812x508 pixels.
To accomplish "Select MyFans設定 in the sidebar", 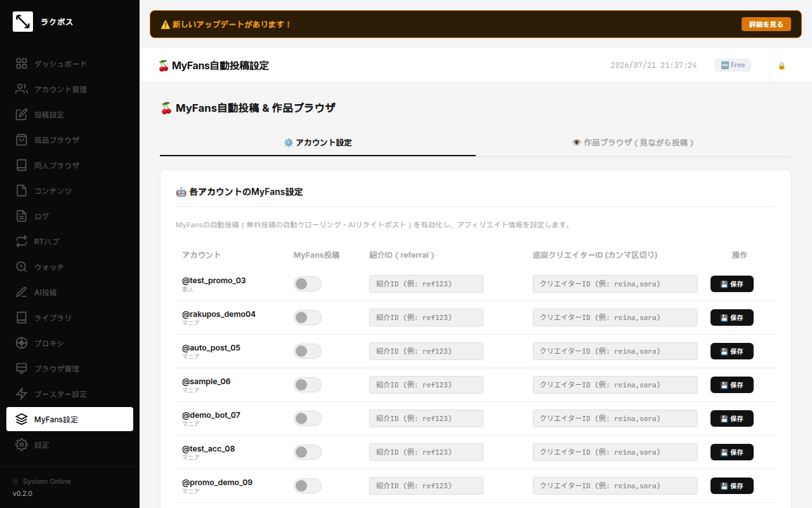I will coord(70,419).
